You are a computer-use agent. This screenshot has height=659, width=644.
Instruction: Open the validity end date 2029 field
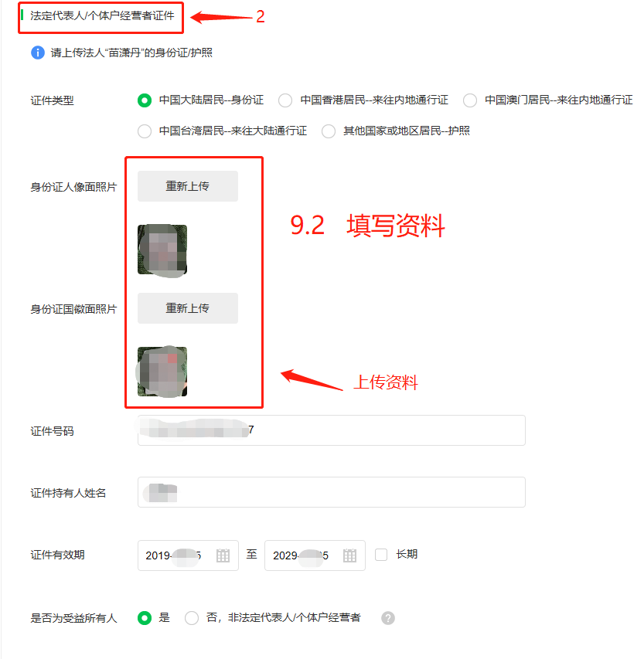[315, 555]
